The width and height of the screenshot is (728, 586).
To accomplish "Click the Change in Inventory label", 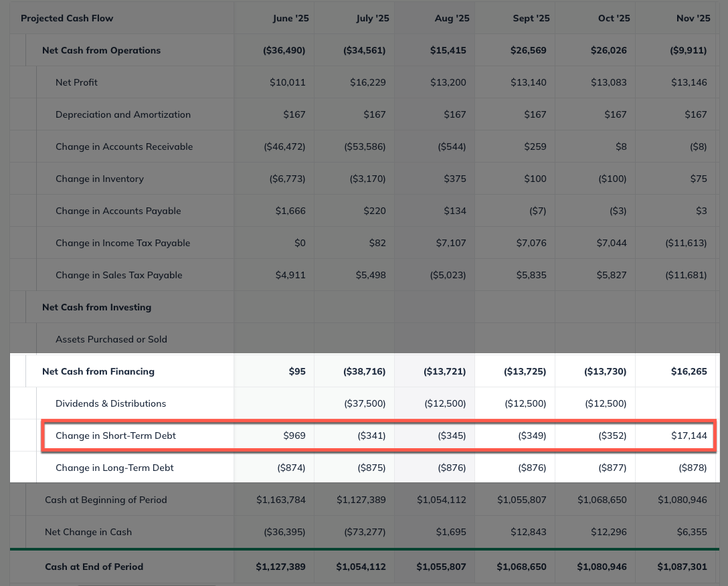I will 100,179.
